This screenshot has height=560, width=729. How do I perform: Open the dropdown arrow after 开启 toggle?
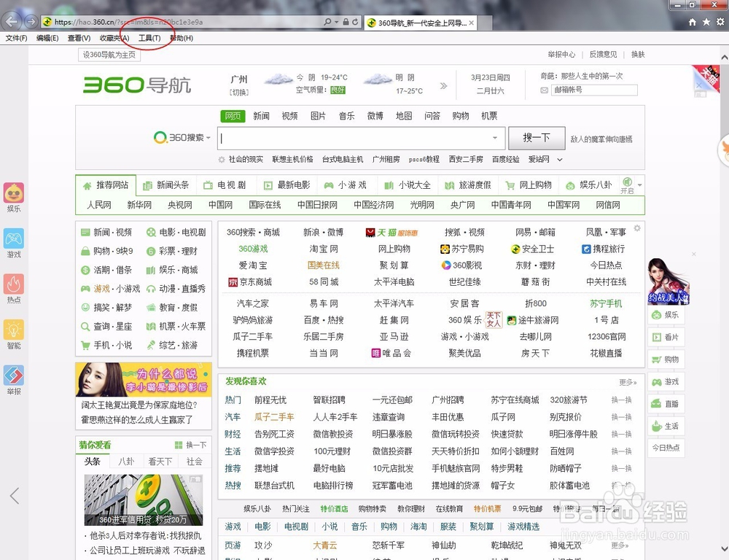(640, 185)
